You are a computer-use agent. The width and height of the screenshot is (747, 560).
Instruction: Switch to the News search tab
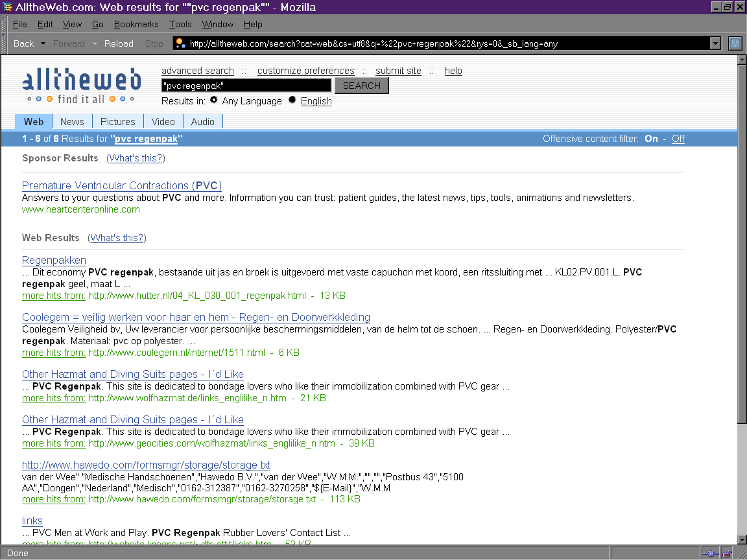click(72, 121)
